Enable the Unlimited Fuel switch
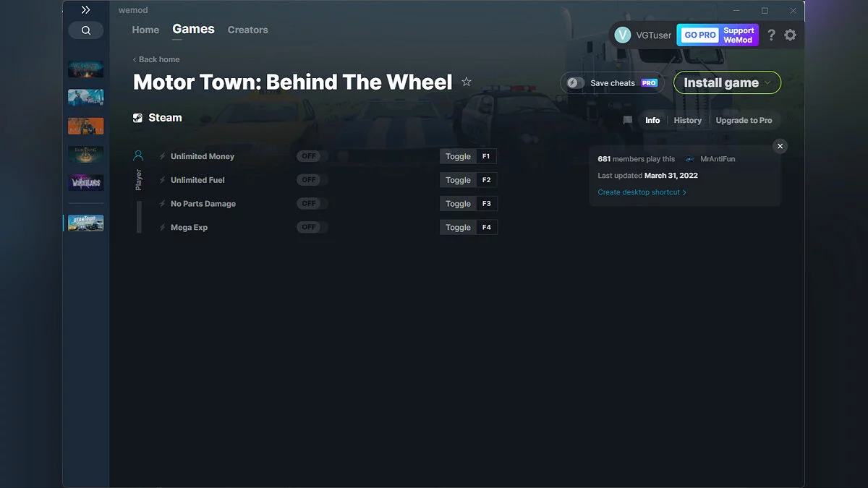This screenshot has height=488, width=868. click(x=310, y=179)
